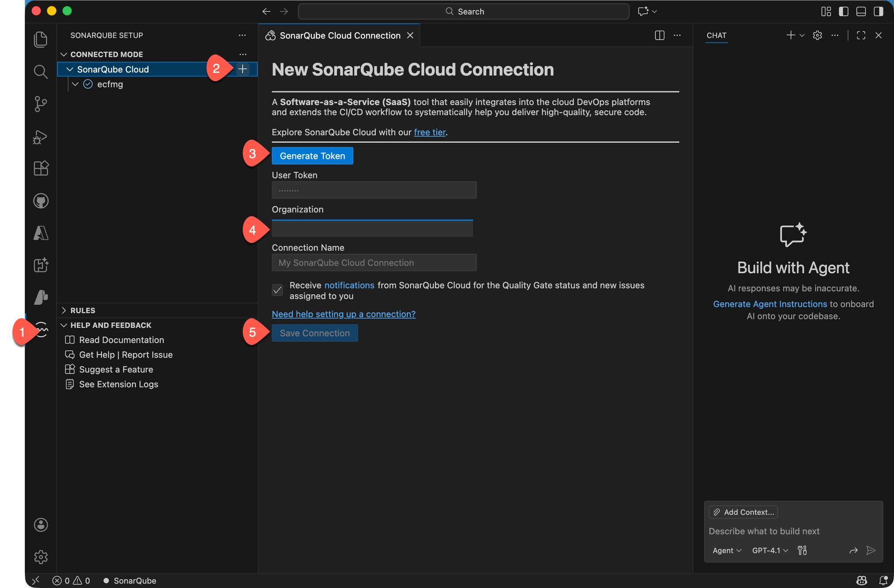Start a new chat with plus icon
The height and width of the screenshot is (588, 894).
click(791, 35)
